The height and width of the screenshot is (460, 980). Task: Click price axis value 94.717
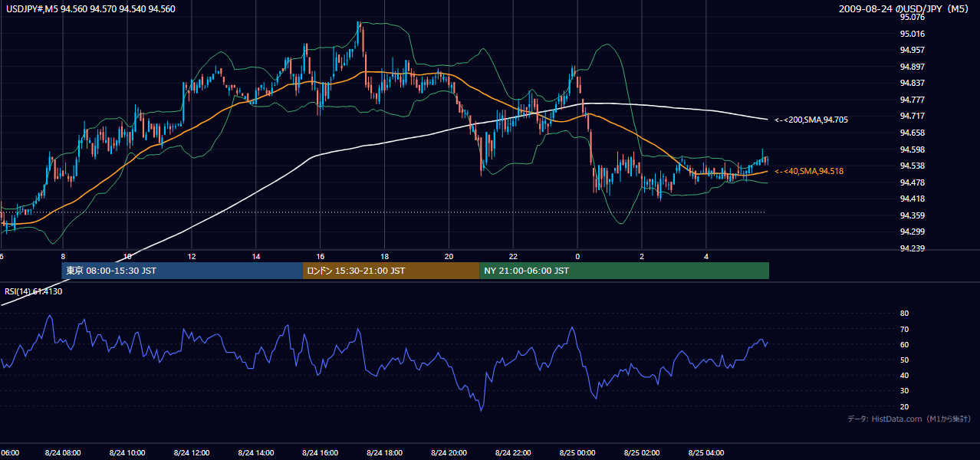(913, 116)
